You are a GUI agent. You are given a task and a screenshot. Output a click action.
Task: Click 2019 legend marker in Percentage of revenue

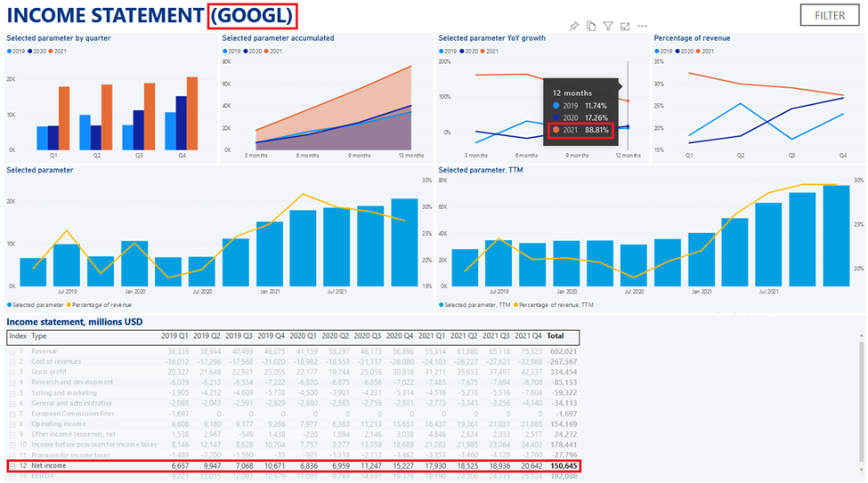pyautogui.click(x=657, y=52)
